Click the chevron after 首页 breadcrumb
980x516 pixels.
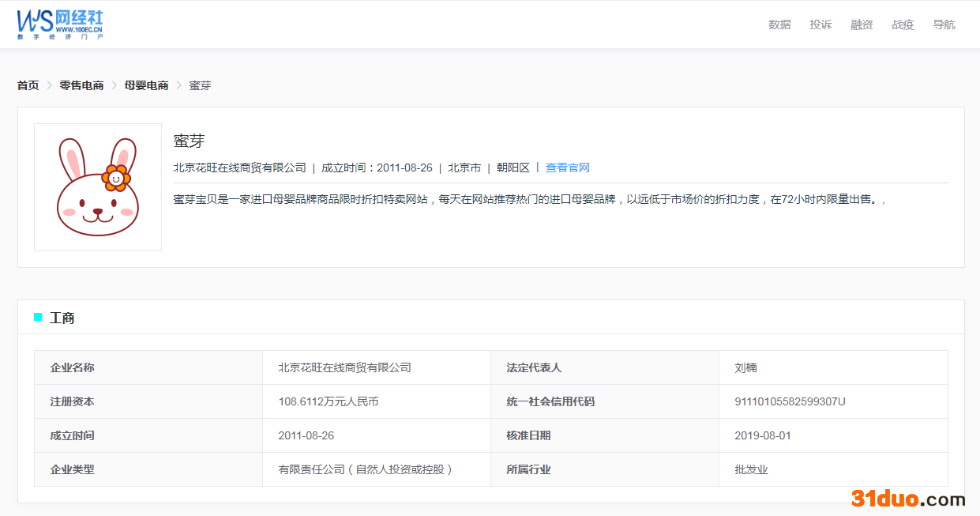(49, 85)
